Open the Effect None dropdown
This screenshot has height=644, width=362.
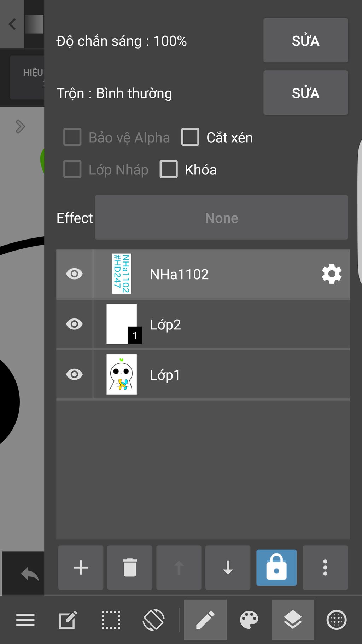click(221, 218)
